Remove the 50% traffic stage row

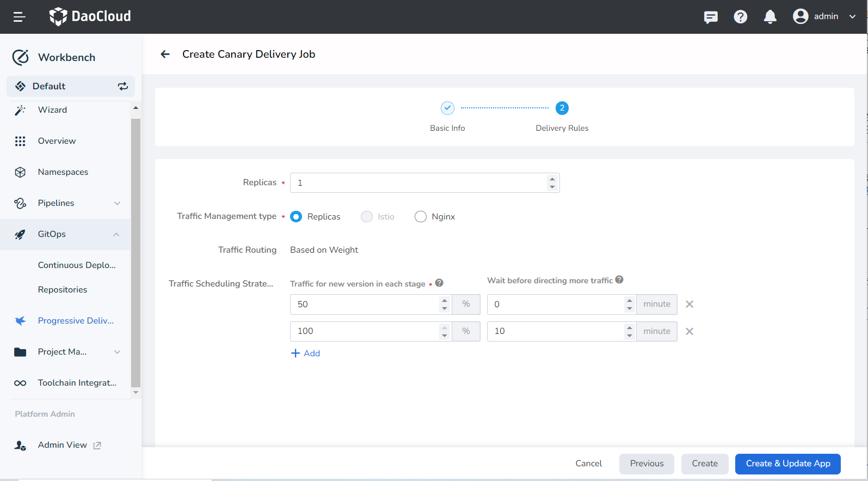[x=689, y=305]
